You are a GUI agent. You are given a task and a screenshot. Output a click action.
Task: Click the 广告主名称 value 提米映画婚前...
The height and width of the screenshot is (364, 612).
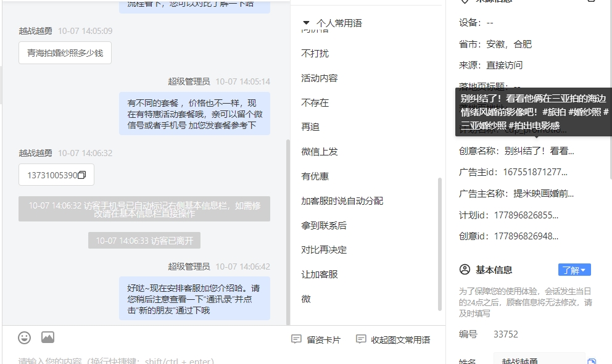pos(544,193)
